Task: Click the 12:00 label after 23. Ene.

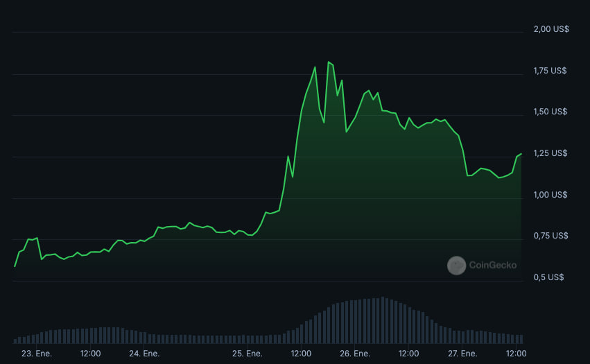Action: tap(90, 354)
